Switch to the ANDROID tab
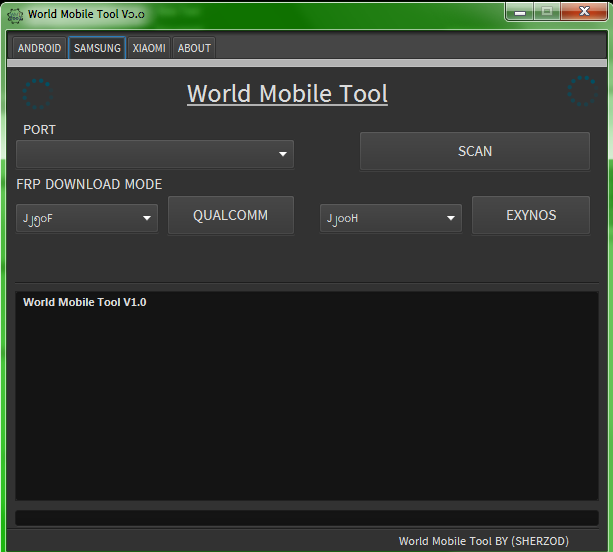 (x=39, y=48)
